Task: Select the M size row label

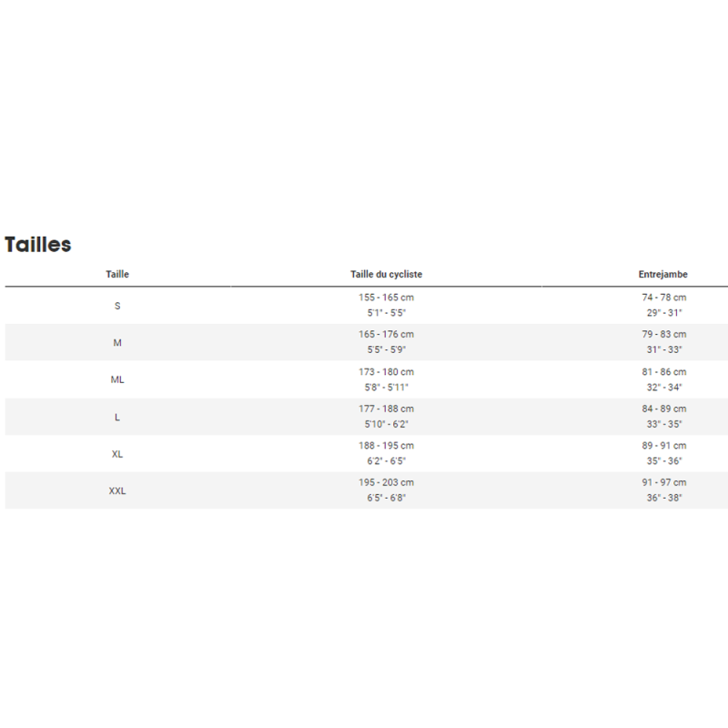Action: click(x=117, y=343)
